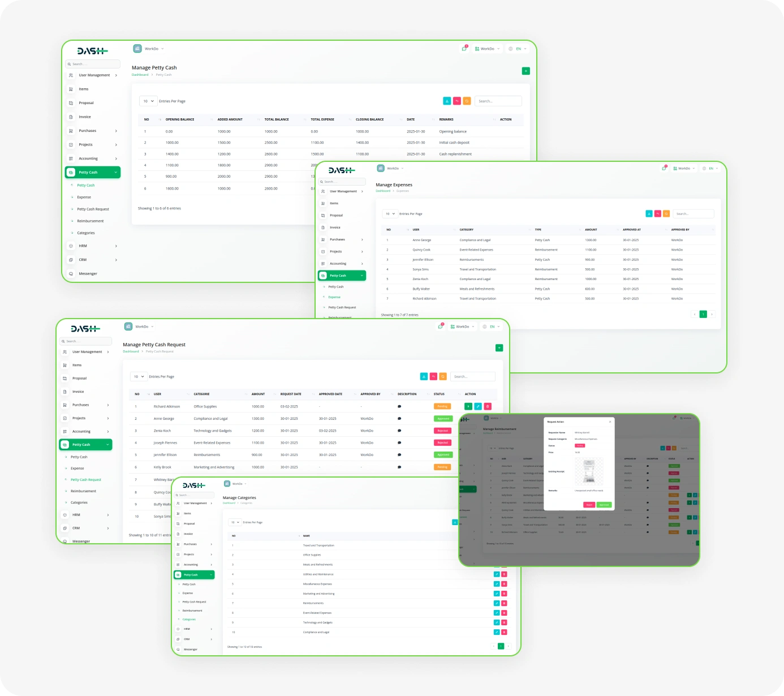Delete Richard Atkinson's request using the pink trash icon
This screenshot has width=784, height=696.
pos(487,406)
